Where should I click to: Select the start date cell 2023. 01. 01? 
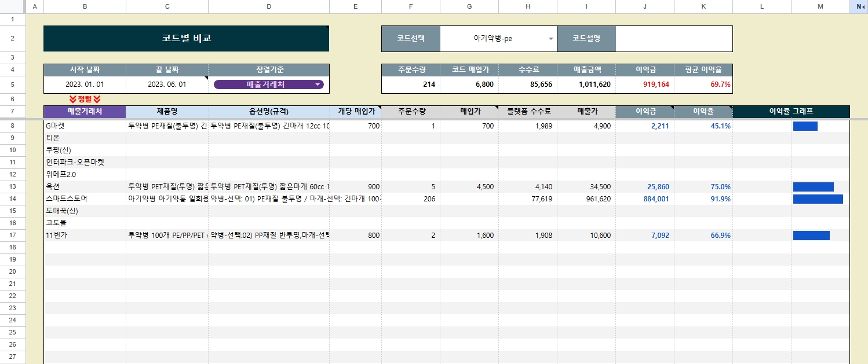85,78
